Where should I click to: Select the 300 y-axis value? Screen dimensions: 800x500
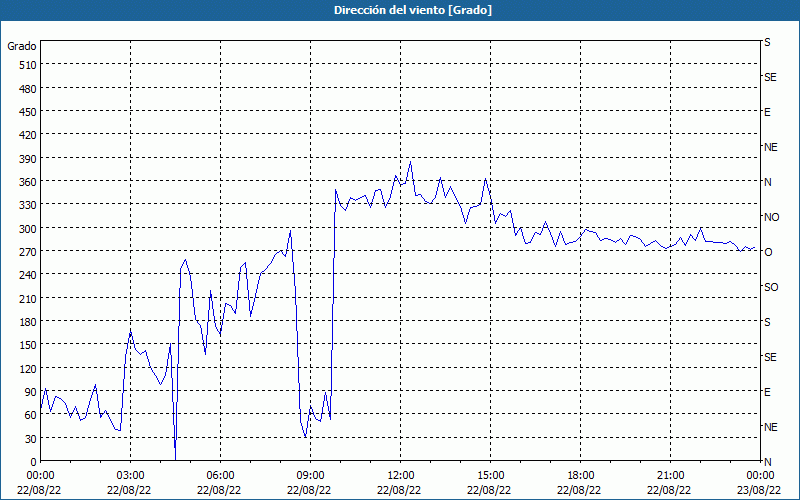pos(28,229)
